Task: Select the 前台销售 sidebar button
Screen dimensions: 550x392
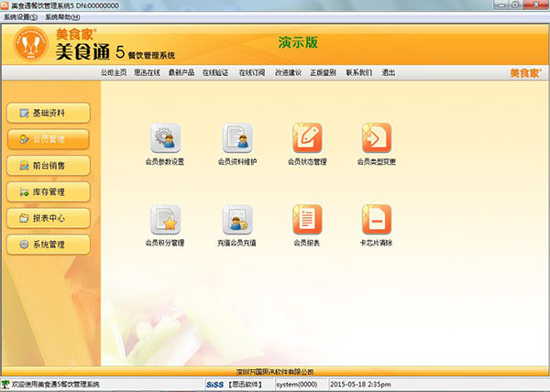Action: click(x=49, y=166)
